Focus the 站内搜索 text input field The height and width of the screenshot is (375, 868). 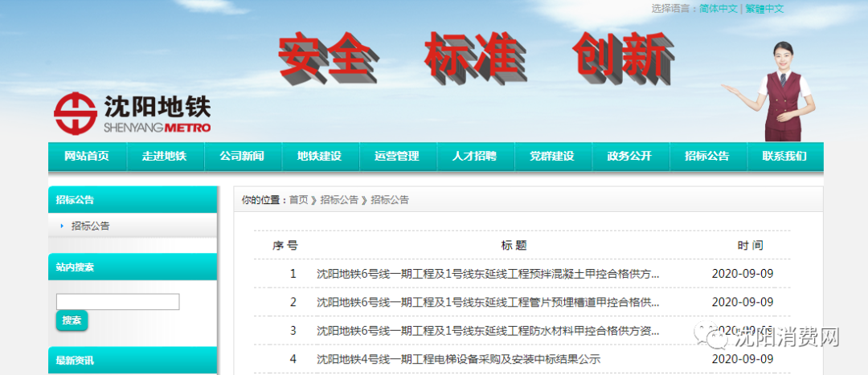[117, 302]
